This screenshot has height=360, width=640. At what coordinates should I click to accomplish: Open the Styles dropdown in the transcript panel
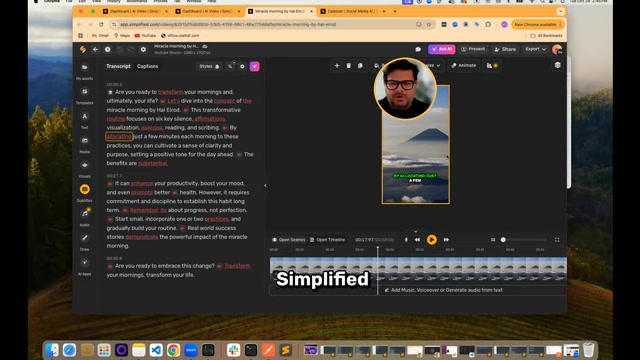pos(209,66)
